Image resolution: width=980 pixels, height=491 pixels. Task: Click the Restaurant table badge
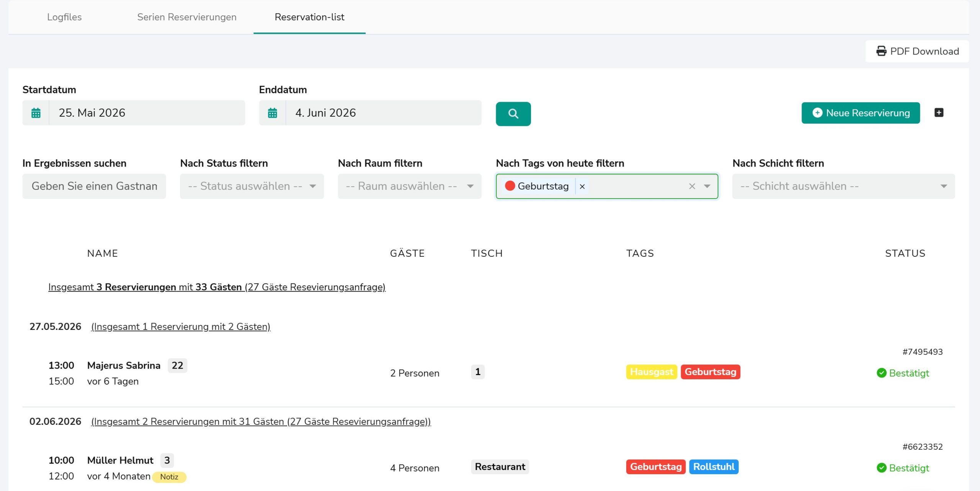tap(500, 467)
